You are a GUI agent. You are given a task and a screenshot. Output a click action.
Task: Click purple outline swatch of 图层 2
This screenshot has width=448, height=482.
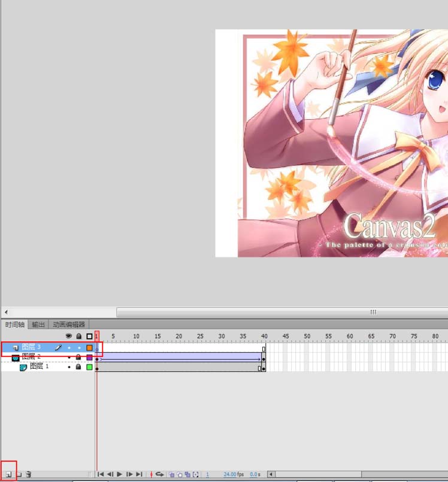[x=89, y=357]
